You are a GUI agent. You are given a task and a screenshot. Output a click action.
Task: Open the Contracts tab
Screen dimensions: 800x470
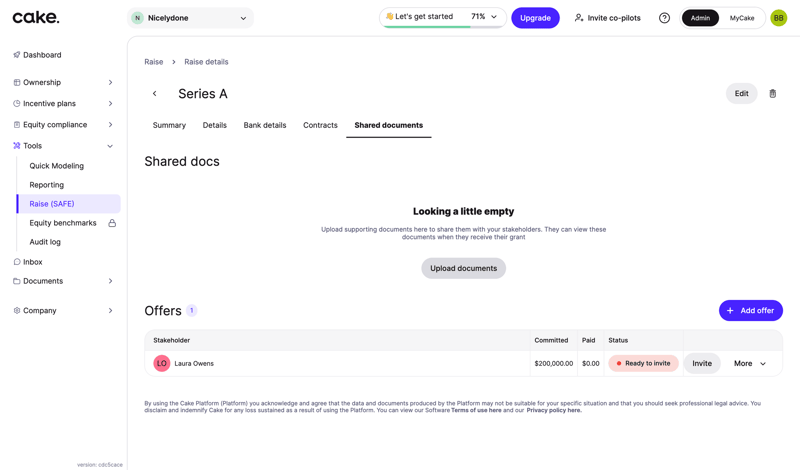point(320,125)
